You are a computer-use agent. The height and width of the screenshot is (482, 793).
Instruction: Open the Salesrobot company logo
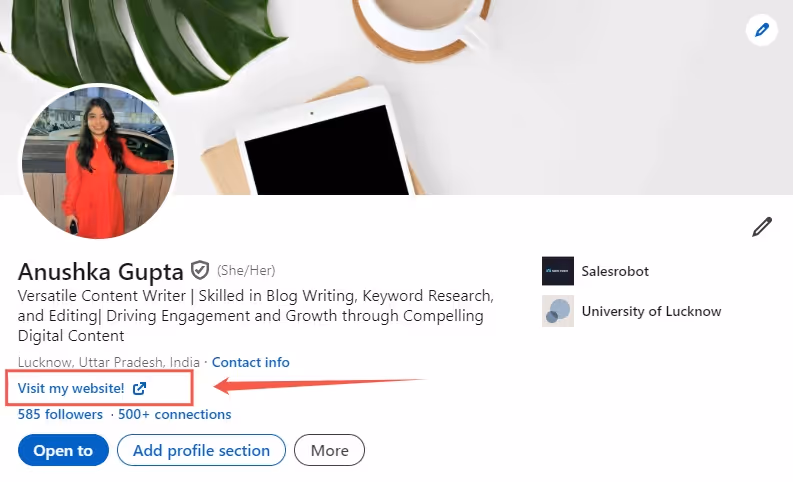[558, 271]
